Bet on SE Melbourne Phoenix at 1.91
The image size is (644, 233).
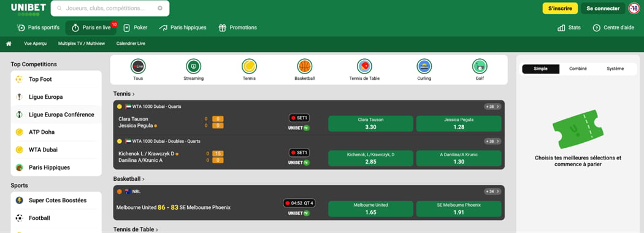tap(459, 208)
